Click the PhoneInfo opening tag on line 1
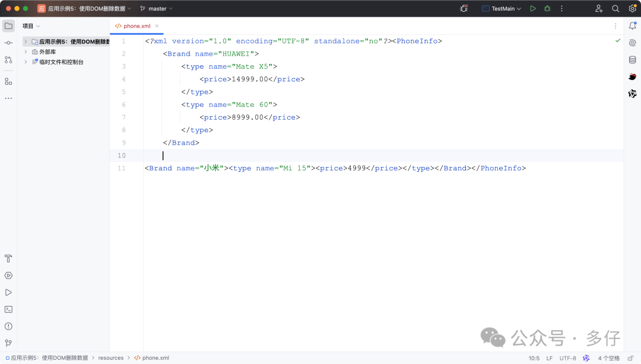The image size is (641, 364). (x=417, y=41)
